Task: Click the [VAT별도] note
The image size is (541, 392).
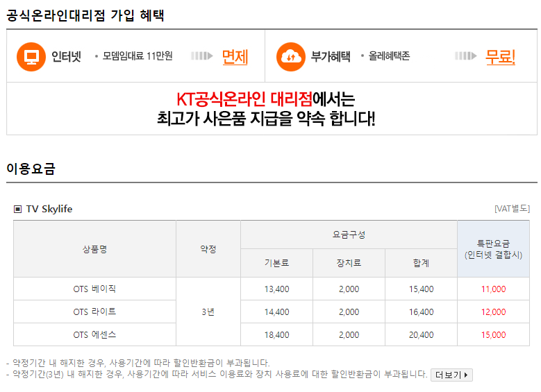Action: click(x=512, y=209)
